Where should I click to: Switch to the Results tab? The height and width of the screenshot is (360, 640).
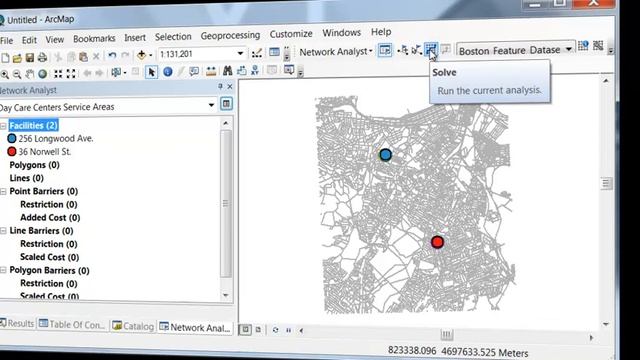17,324
